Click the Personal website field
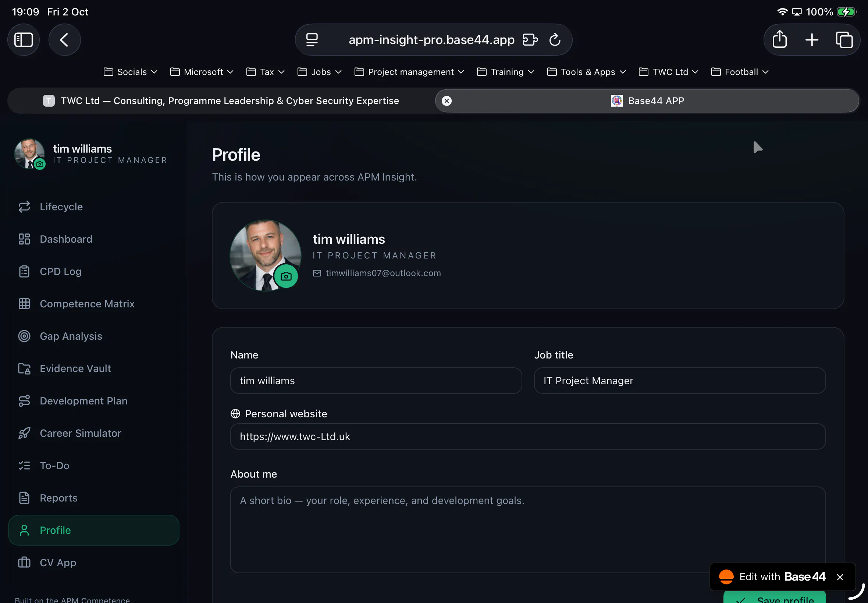 coord(528,437)
